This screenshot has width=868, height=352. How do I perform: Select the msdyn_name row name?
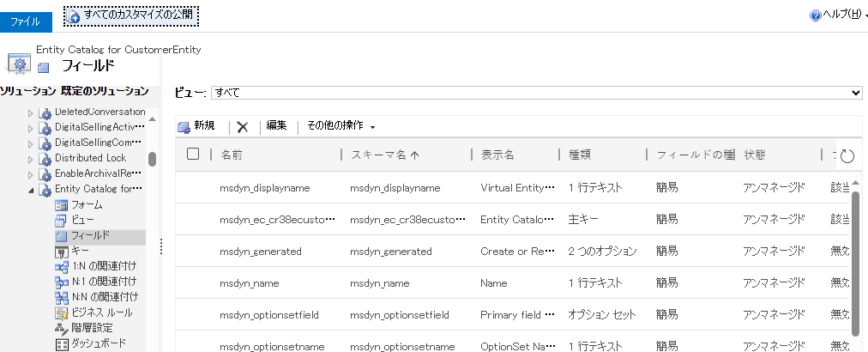[x=249, y=283]
